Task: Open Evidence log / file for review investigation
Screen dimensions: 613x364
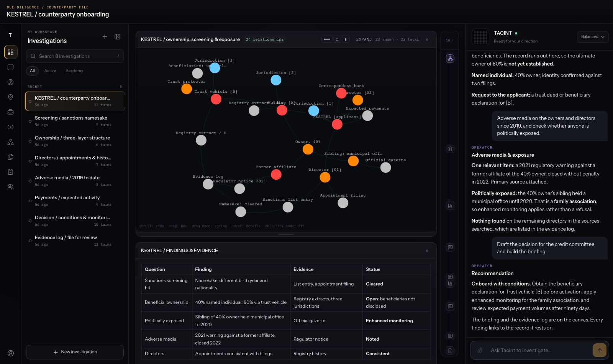Action: point(75,241)
